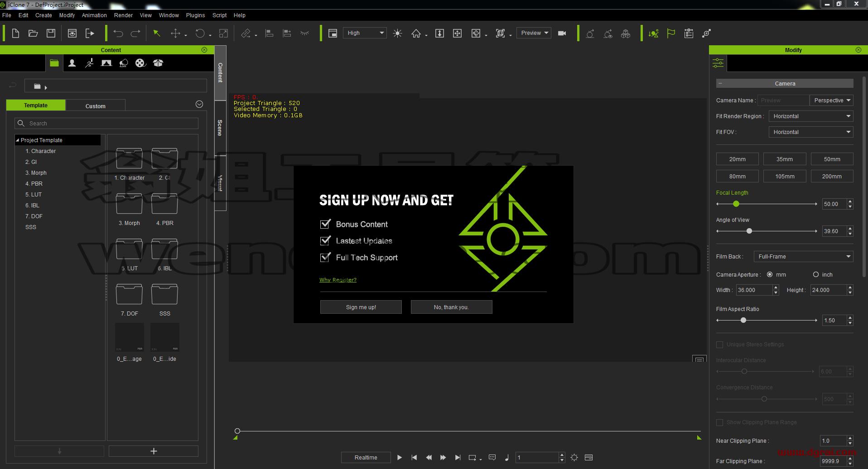Choose the Select arrow tool
This screenshot has width=868, height=469.
click(157, 33)
